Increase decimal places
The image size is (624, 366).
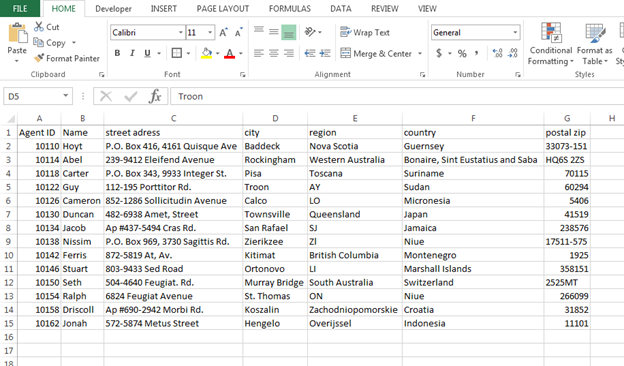(497, 53)
